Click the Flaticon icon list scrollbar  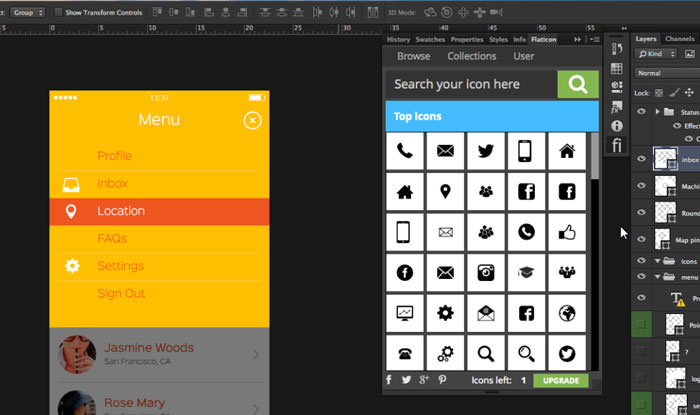pyautogui.click(x=594, y=156)
